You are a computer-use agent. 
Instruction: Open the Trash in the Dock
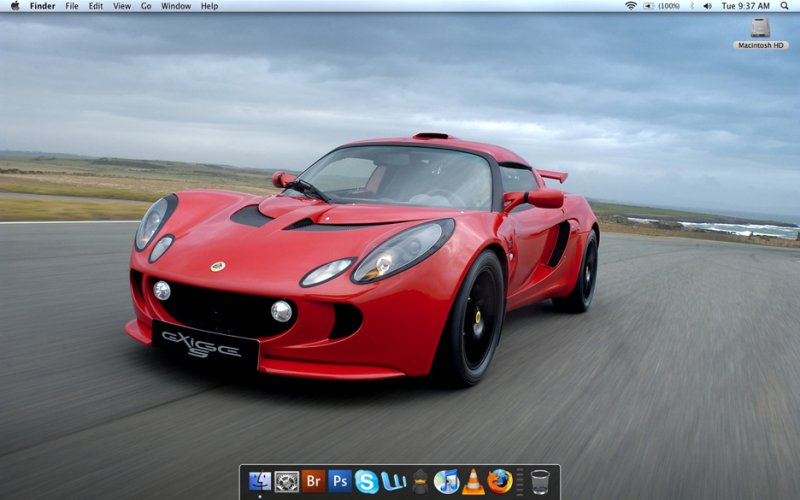[540, 482]
